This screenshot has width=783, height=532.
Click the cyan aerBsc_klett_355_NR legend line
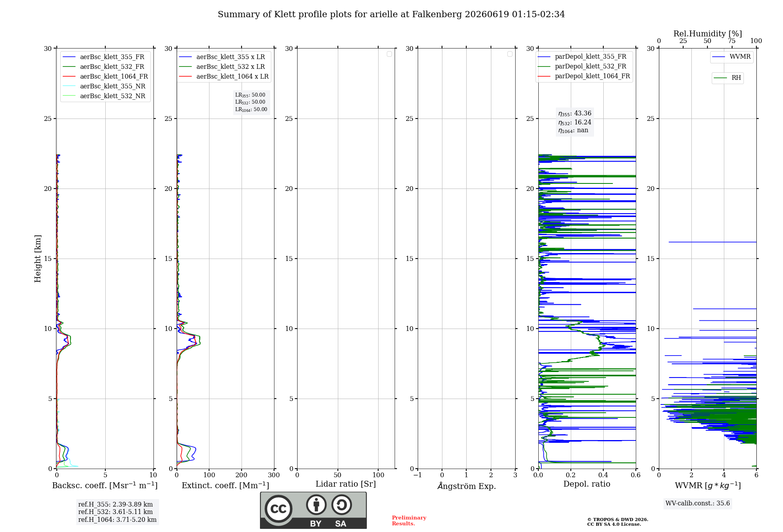69,86
